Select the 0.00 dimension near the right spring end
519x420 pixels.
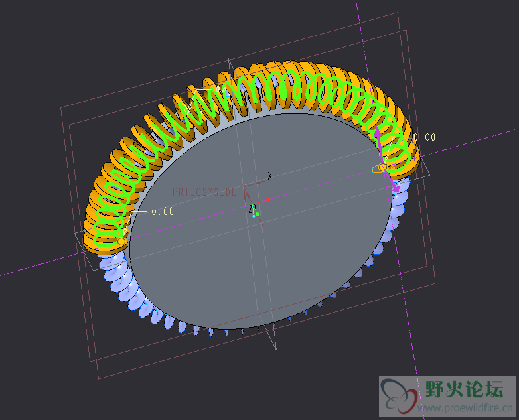(x=424, y=137)
